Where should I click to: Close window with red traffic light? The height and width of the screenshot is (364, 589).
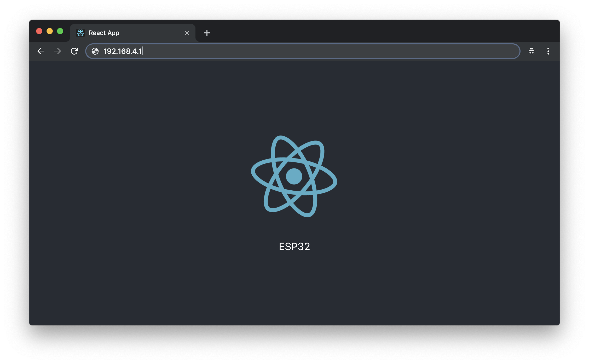pyautogui.click(x=39, y=31)
